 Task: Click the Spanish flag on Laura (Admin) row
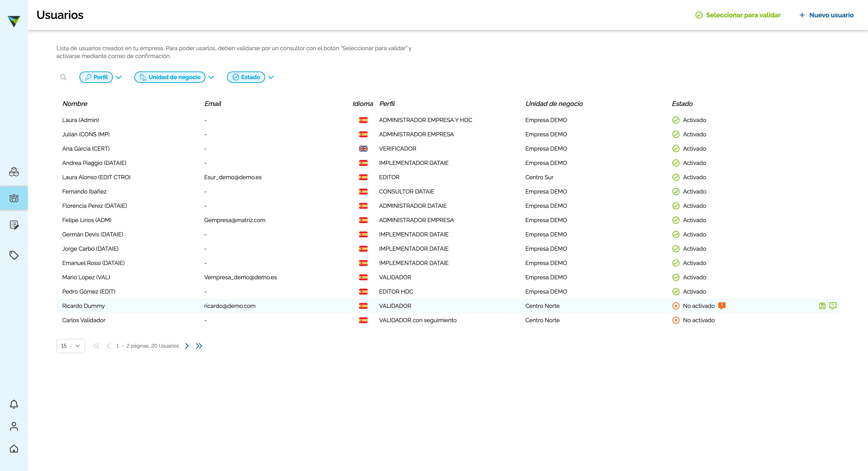click(x=363, y=120)
